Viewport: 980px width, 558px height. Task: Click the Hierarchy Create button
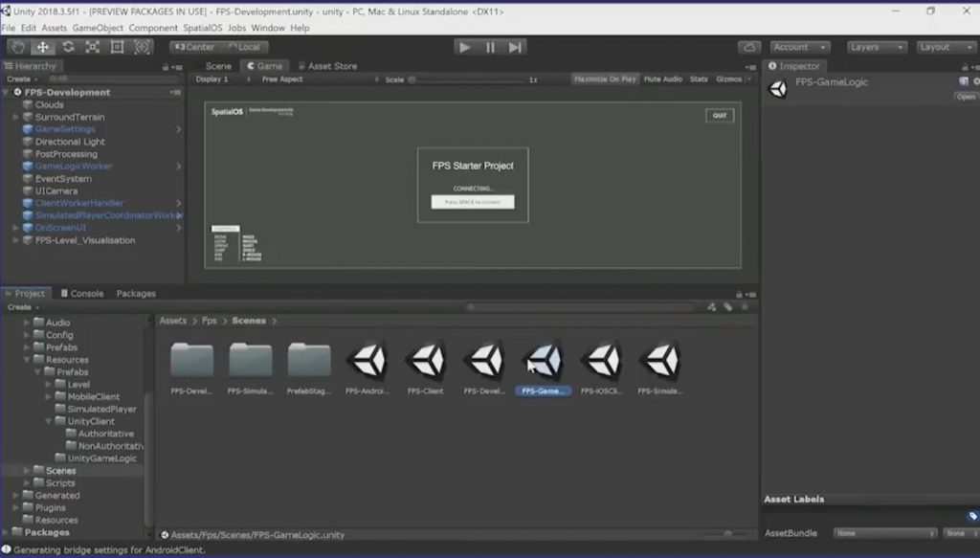(x=22, y=79)
